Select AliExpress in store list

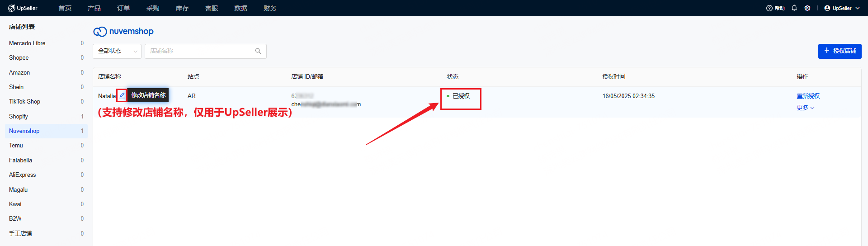pyautogui.click(x=46, y=175)
